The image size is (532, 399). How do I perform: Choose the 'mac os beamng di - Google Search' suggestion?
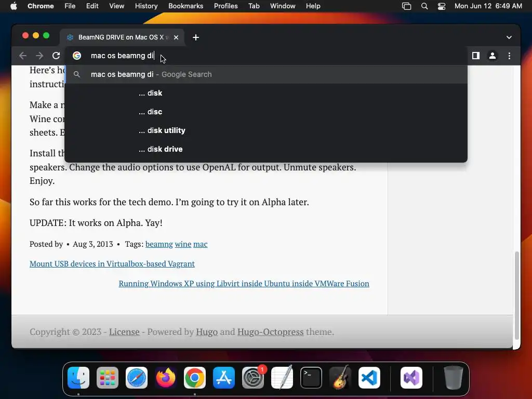[266, 74]
